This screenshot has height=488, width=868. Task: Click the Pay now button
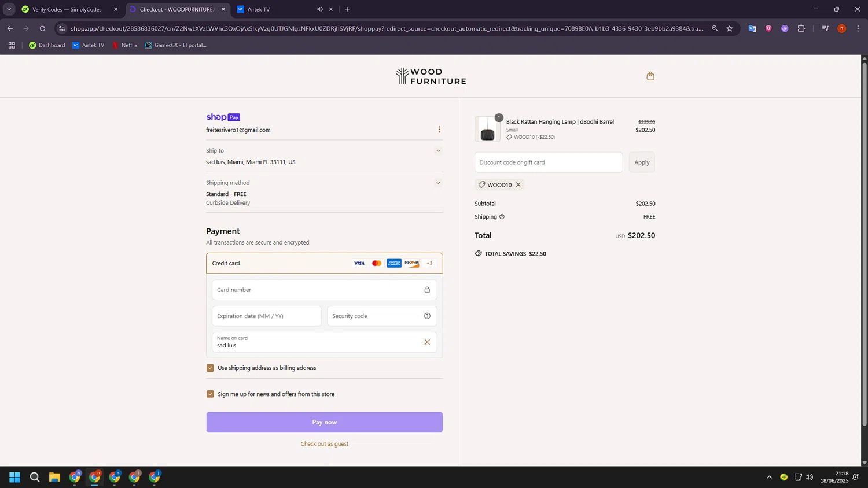325,422
